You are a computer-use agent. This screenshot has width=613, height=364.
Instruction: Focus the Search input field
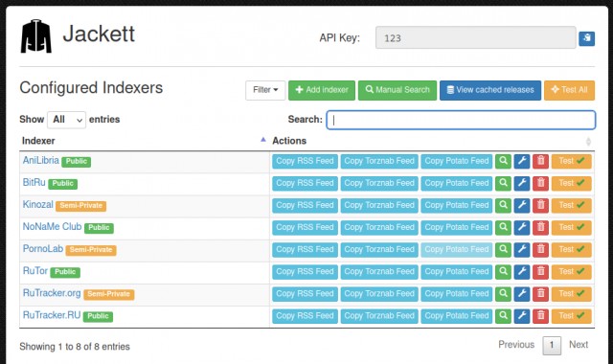[461, 120]
